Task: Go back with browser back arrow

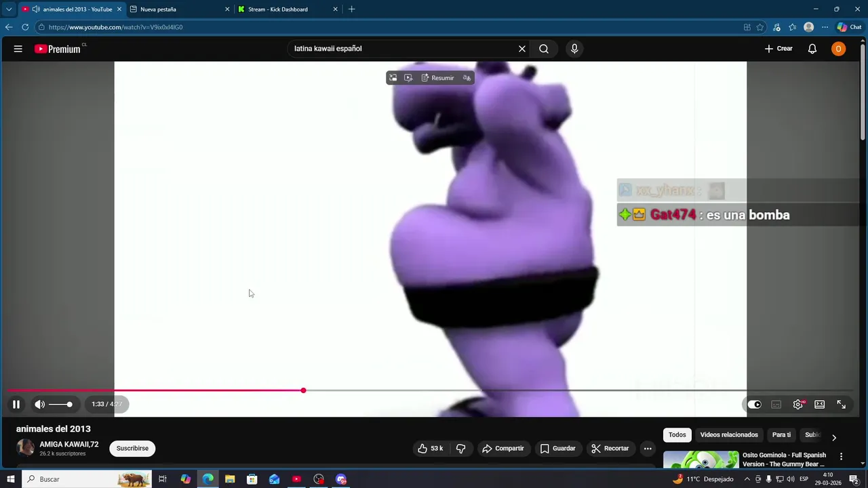Action: coord(9,27)
